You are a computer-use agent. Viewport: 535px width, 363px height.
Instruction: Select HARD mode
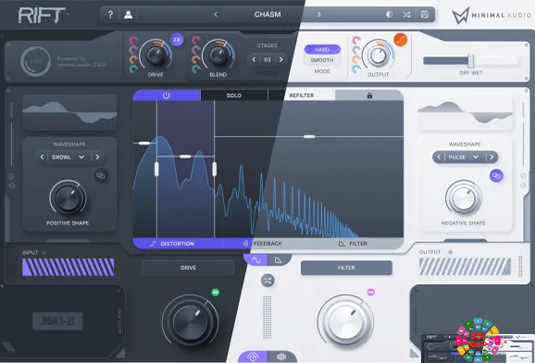[322, 50]
